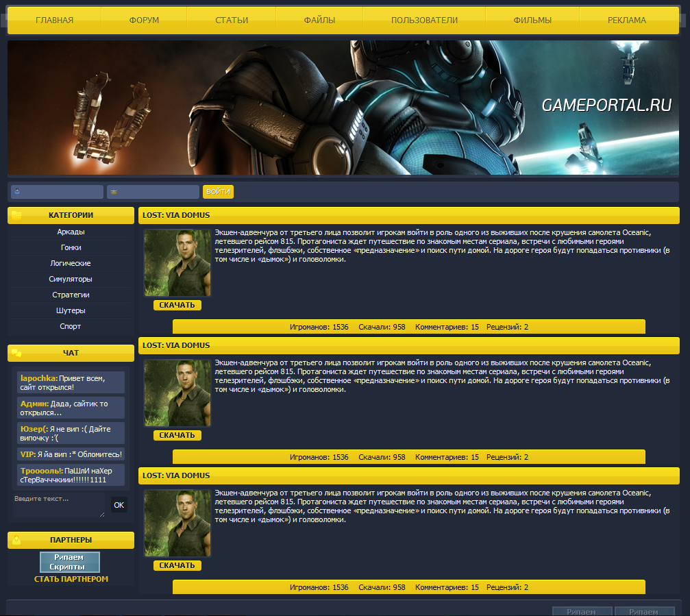Click the Юзер(: username in chat
Screen dimensions: 690x616
pos(34,429)
